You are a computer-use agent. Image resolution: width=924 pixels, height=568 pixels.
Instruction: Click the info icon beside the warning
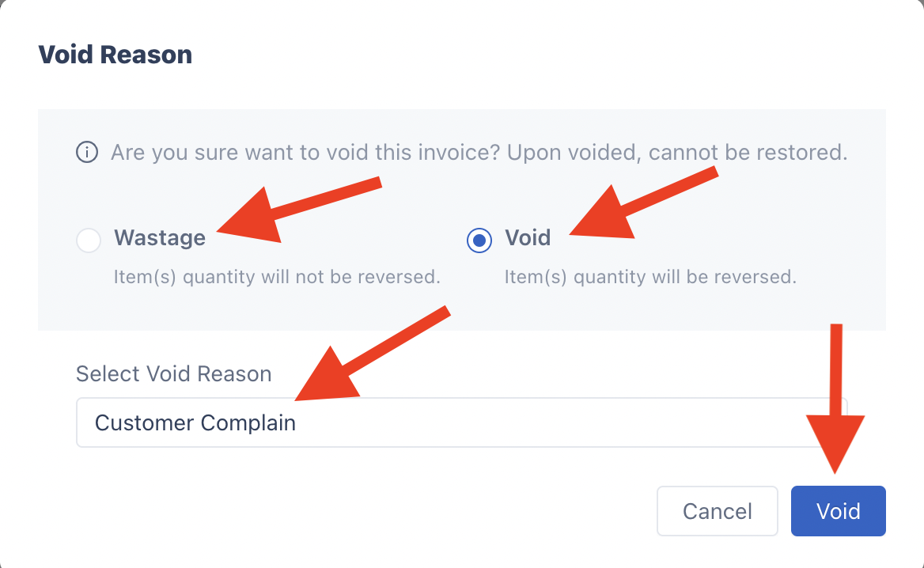[x=87, y=152]
